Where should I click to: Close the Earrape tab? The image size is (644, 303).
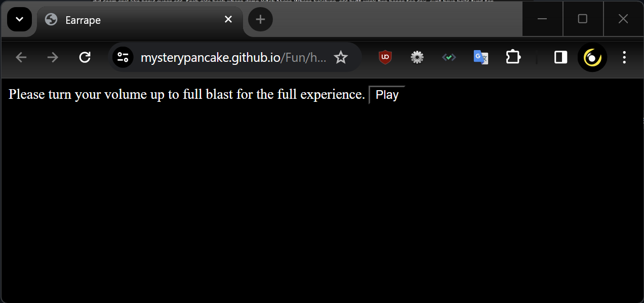(228, 19)
